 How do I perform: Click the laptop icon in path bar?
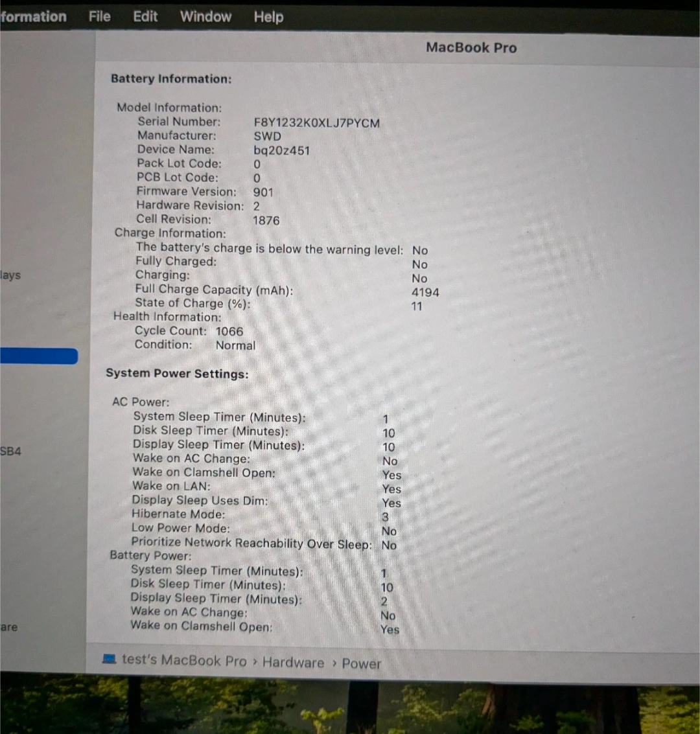coord(109,659)
